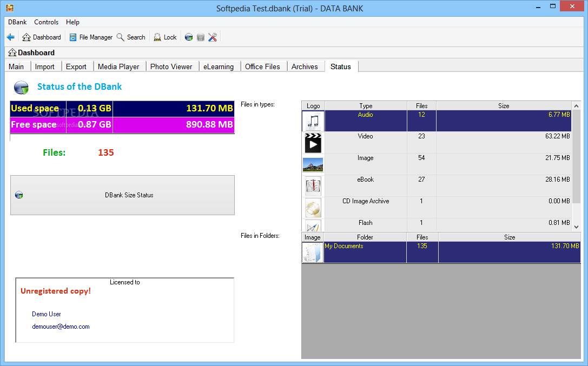Click the My Documents folder image
588x366 pixels.
click(312, 252)
